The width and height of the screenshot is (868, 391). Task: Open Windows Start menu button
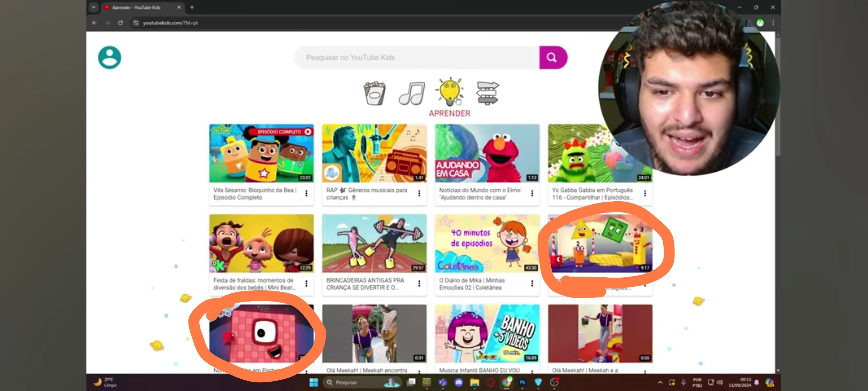314,382
